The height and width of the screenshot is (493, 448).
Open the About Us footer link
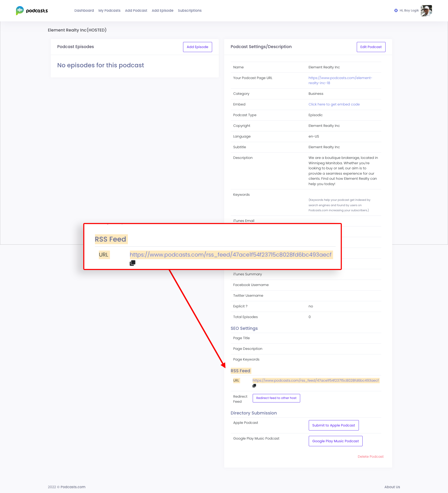[392, 487]
